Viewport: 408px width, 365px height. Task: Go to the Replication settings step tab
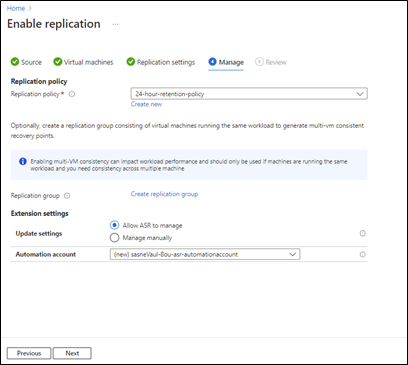point(161,62)
